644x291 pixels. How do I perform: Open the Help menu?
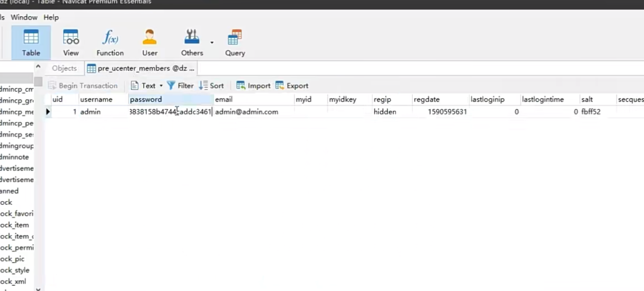click(x=51, y=17)
